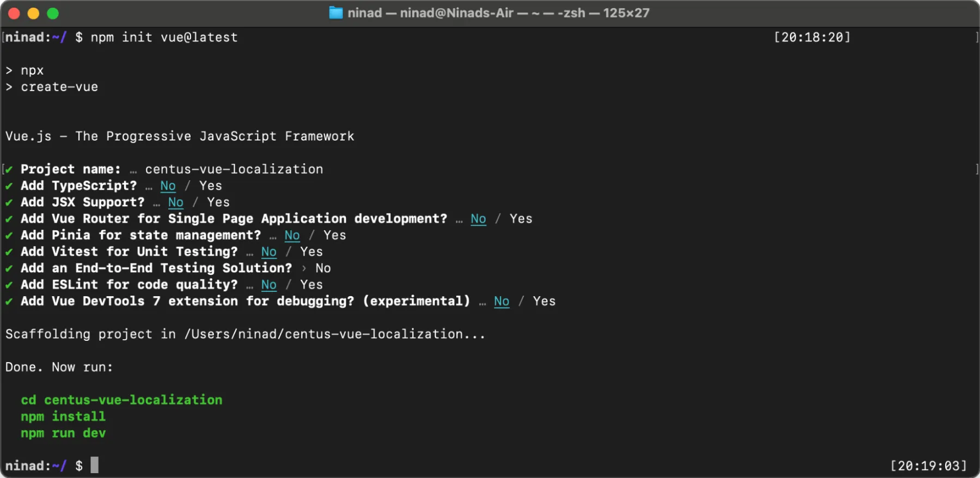Viewport: 980px width, 478px height.
Task: Click the '> create-vue' output line
Action: click(x=52, y=87)
